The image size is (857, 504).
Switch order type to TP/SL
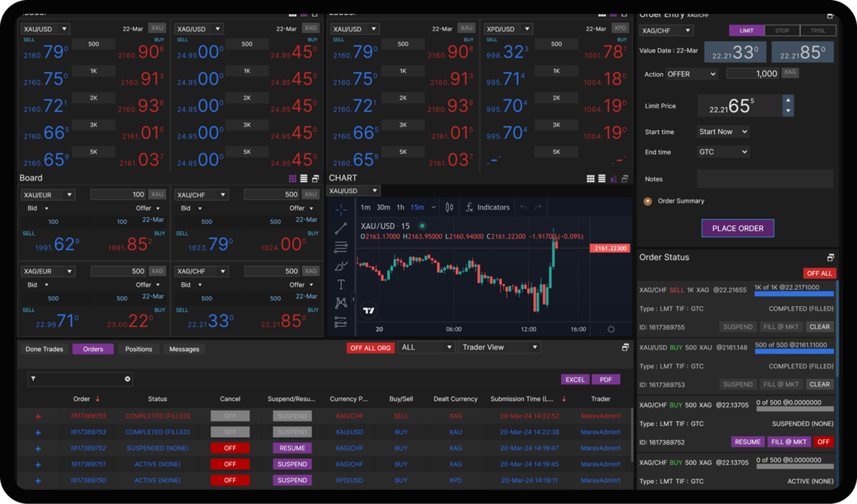pyautogui.click(x=818, y=30)
